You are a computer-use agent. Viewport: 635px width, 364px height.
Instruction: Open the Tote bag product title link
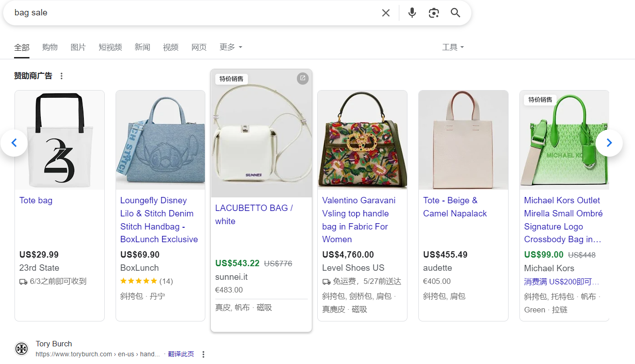point(36,201)
